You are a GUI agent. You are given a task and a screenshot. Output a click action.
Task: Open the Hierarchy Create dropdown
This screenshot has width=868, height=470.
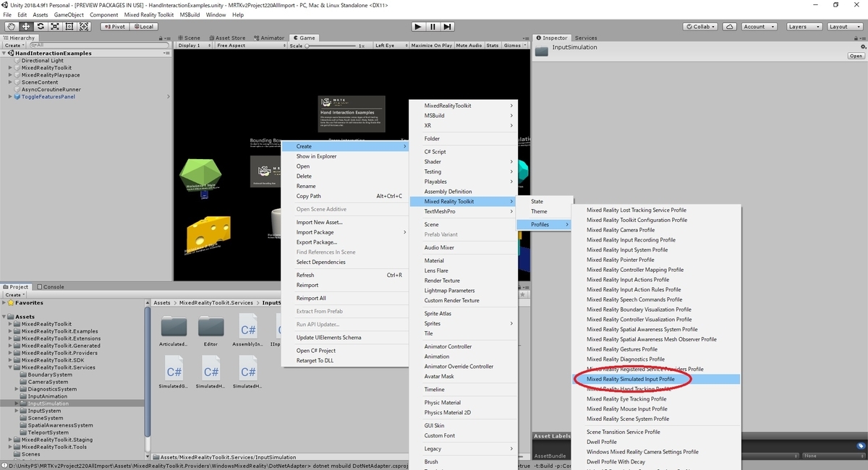coord(14,45)
